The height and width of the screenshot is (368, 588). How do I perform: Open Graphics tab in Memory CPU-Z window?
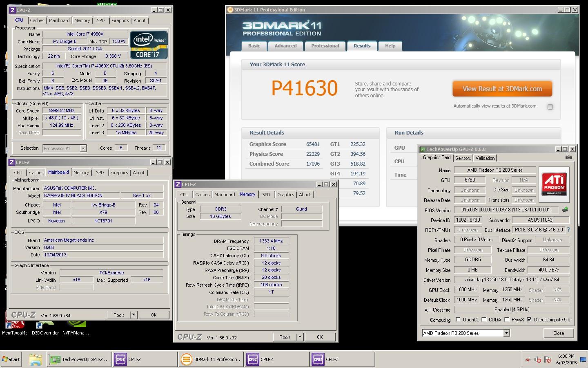tap(286, 195)
